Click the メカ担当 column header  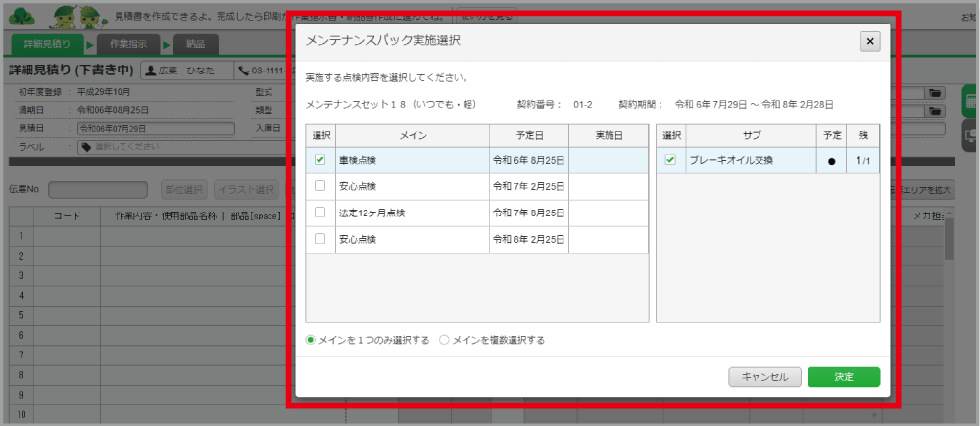click(x=927, y=216)
